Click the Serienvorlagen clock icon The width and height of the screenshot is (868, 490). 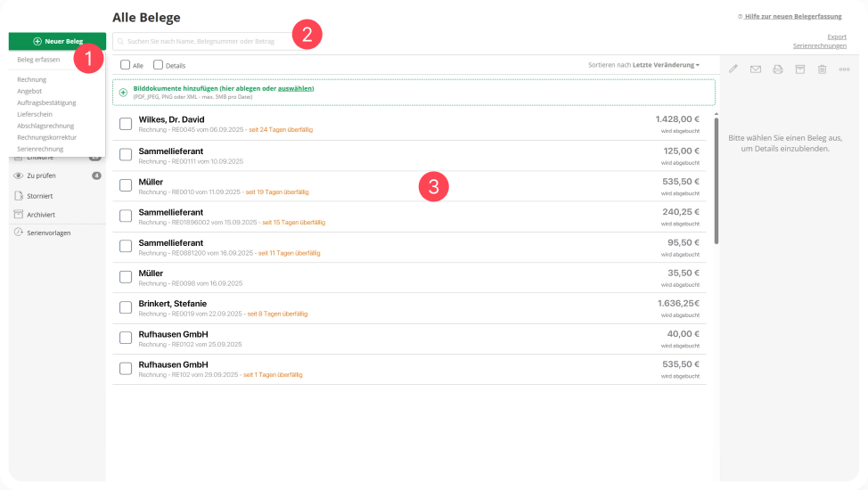pyautogui.click(x=18, y=233)
